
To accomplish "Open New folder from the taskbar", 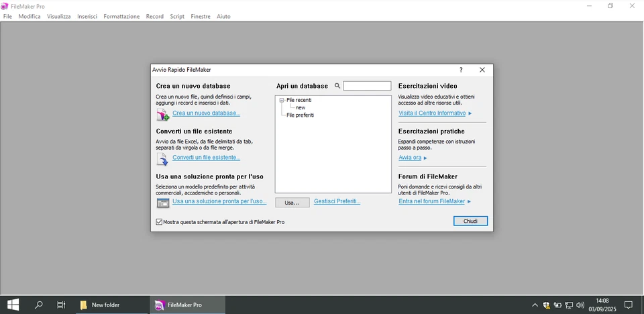I will coord(112,305).
